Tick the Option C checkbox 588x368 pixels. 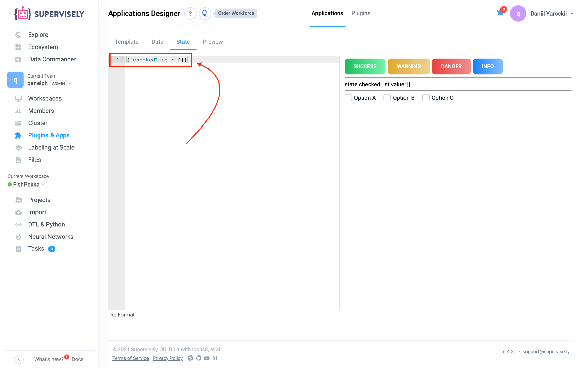(x=426, y=98)
